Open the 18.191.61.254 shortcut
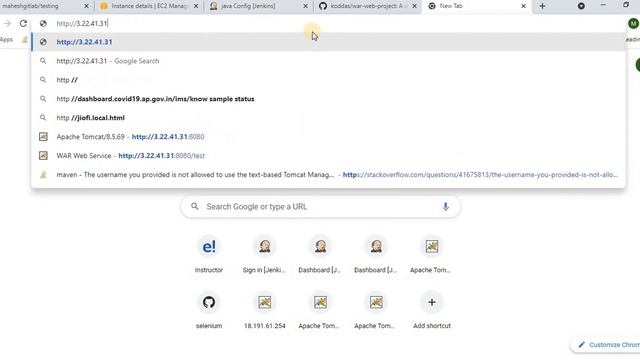The height and width of the screenshot is (360, 640). click(264, 311)
